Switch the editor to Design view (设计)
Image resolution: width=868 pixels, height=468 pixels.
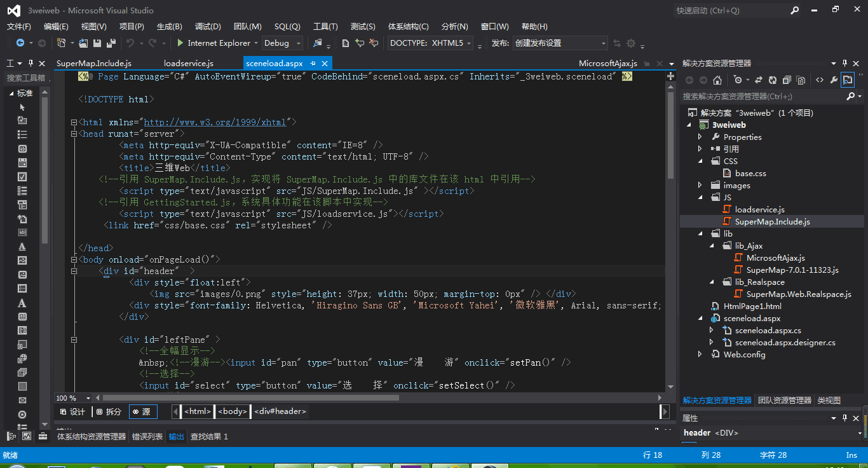point(73,411)
